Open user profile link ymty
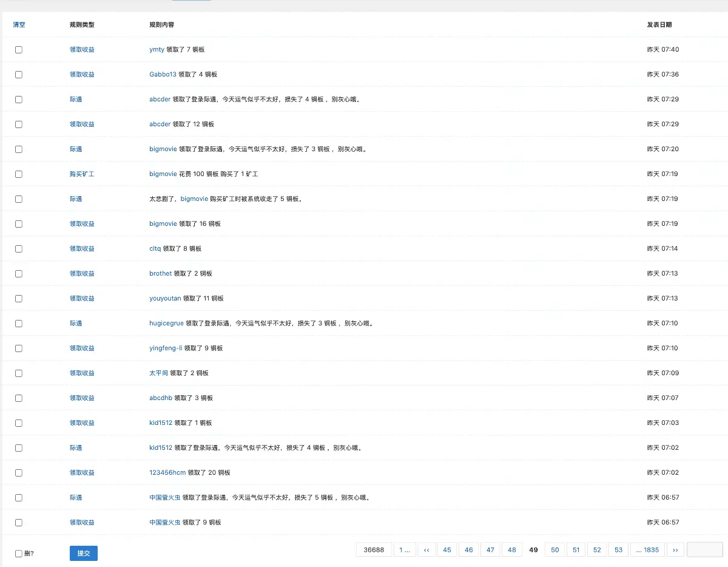The image size is (728, 567). click(x=156, y=49)
